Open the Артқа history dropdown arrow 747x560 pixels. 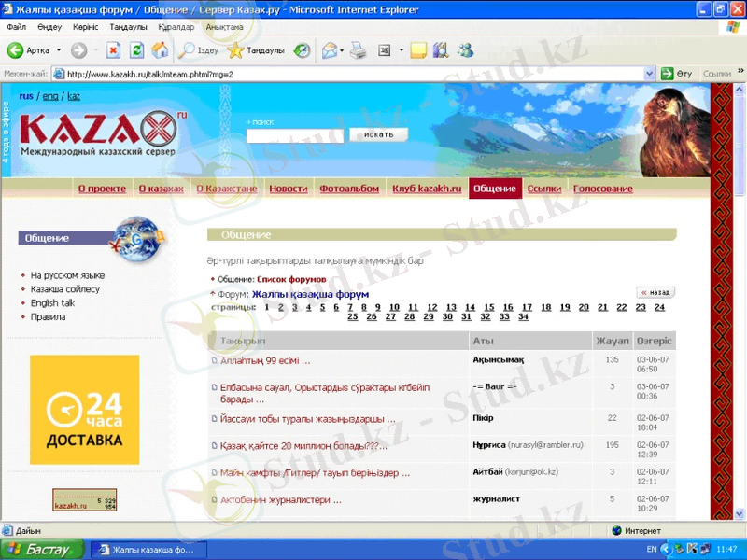click(59, 50)
